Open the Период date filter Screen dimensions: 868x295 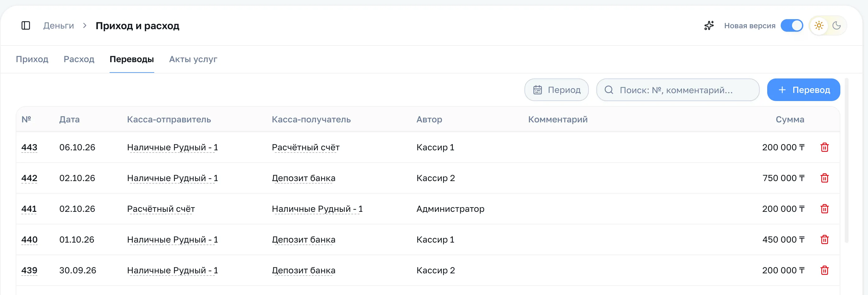pos(556,90)
